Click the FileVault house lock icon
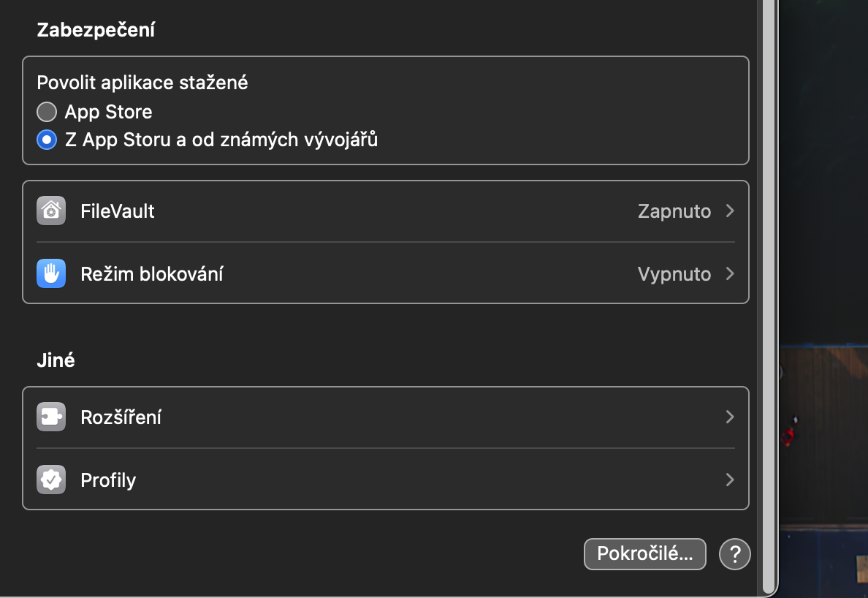The height and width of the screenshot is (598, 868). pyautogui.click(x=51, y=211)
